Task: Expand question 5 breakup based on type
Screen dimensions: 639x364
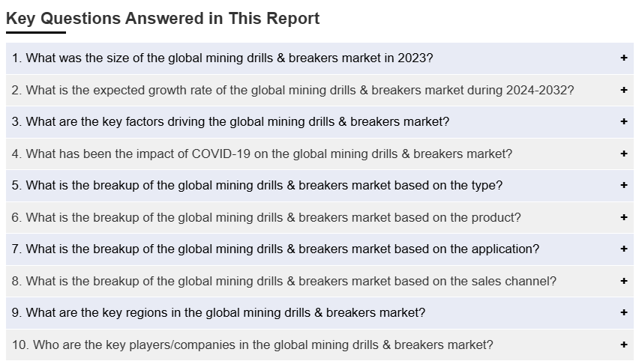Action: click(x=257, y=185)
